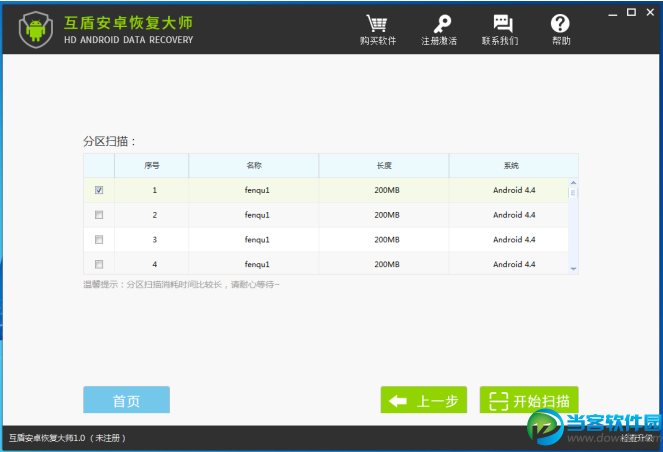663x452 pixels.
Task: Click the status bar version text 互盾安卓恢复大师1.0
Action: pyautogui.click(x=47, y=438)
